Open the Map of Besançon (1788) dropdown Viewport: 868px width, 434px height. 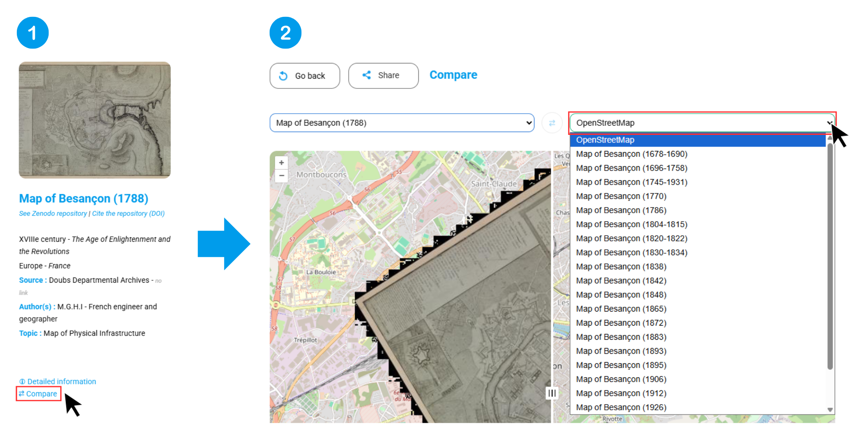click(402, 123)
